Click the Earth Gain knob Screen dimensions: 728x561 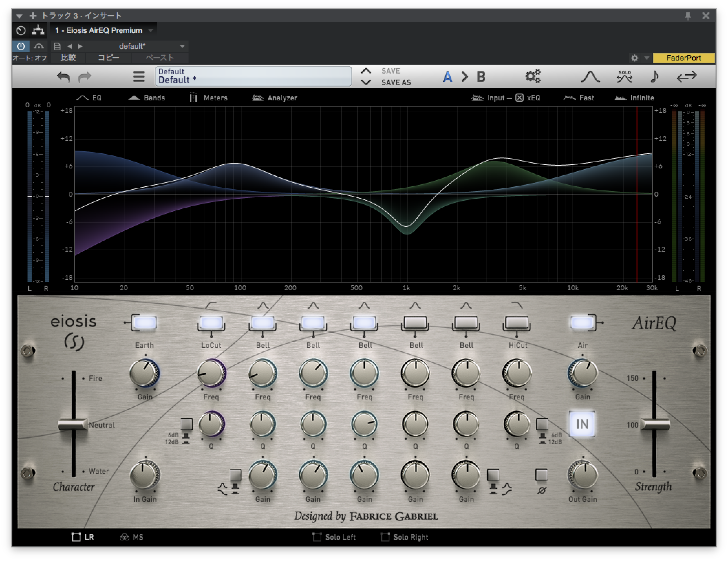click(144, 374)
